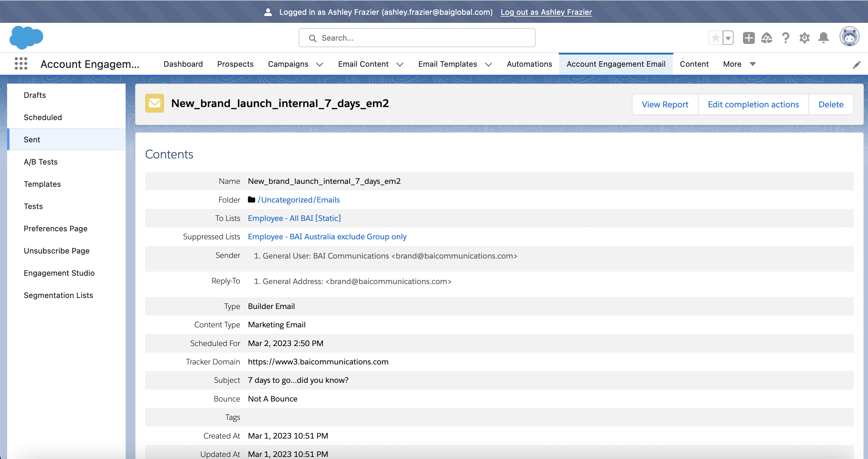The height and width of the screenshot is (459, 868).
Task: Click the Updated At date value
Action: pos(288,454)
